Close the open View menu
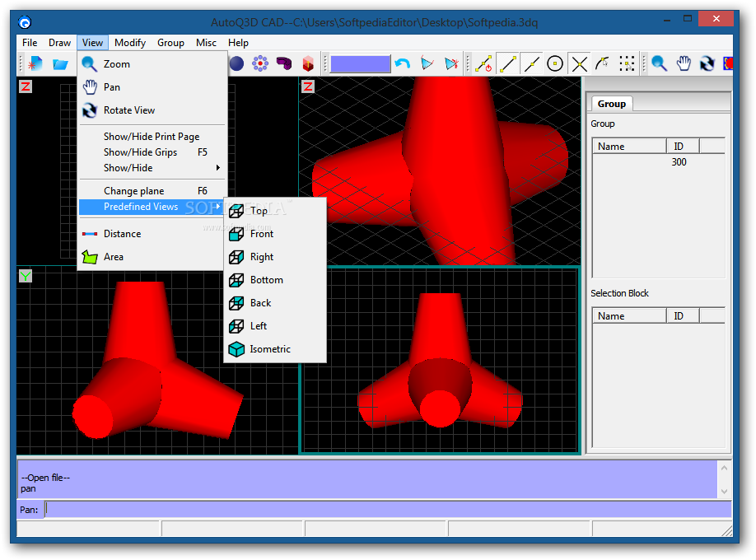Viewport: 756px width, 560px height. click(x=92, y=43)
